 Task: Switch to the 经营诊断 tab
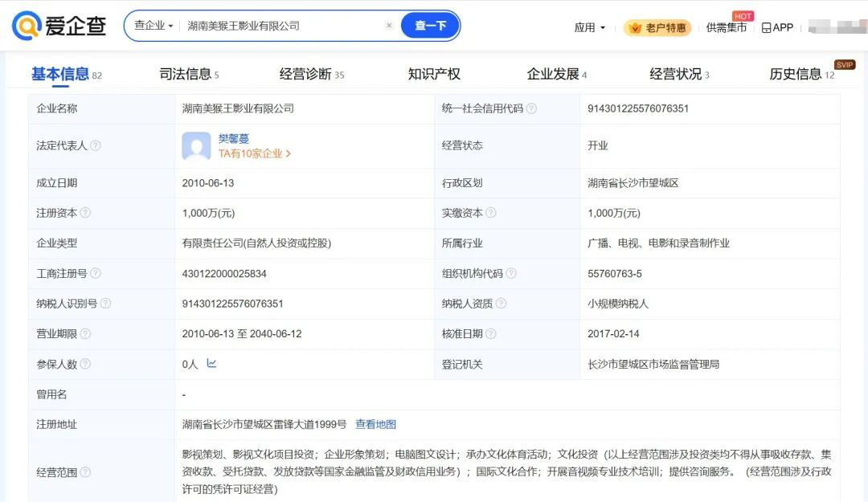312,74
